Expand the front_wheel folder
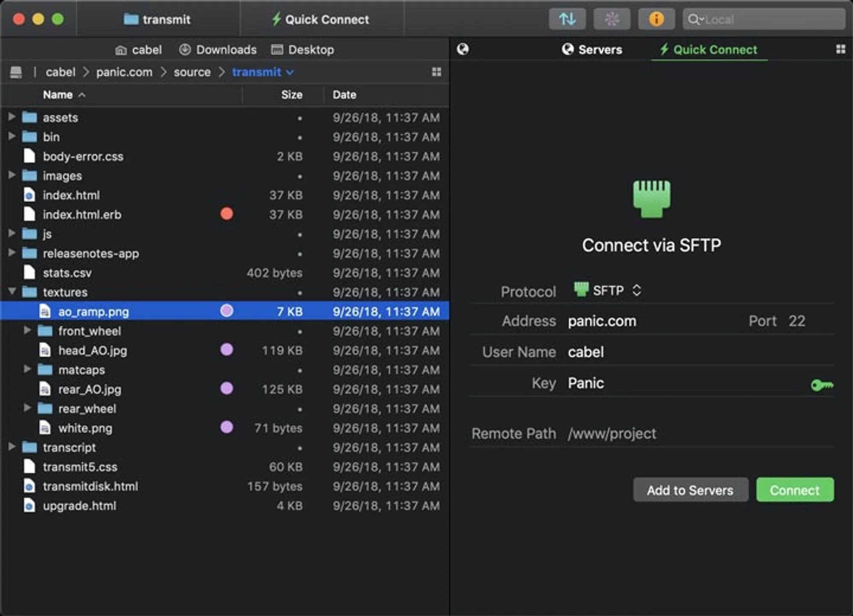 27,331
